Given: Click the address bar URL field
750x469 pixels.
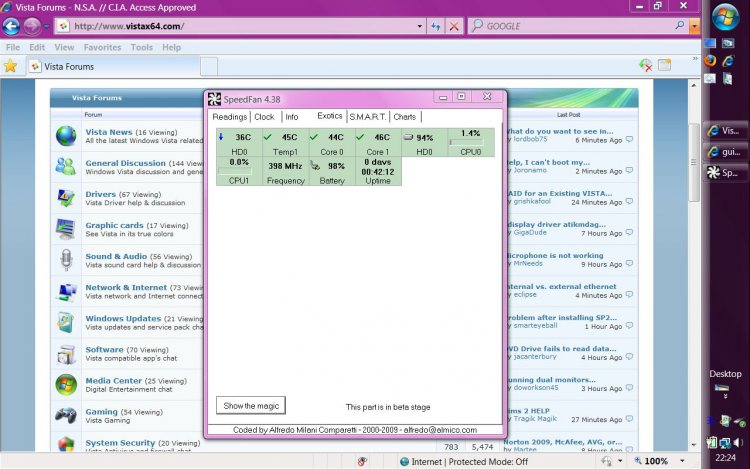Looking at the screenshot, I should pos(239,26).
